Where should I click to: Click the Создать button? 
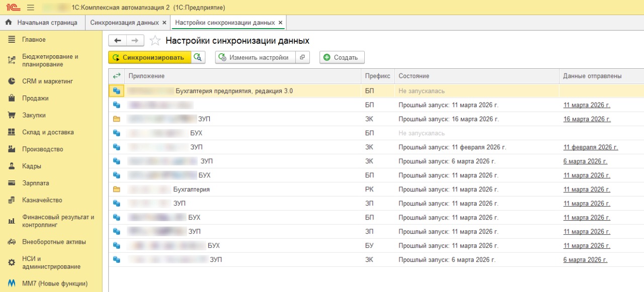coord(342,57)
